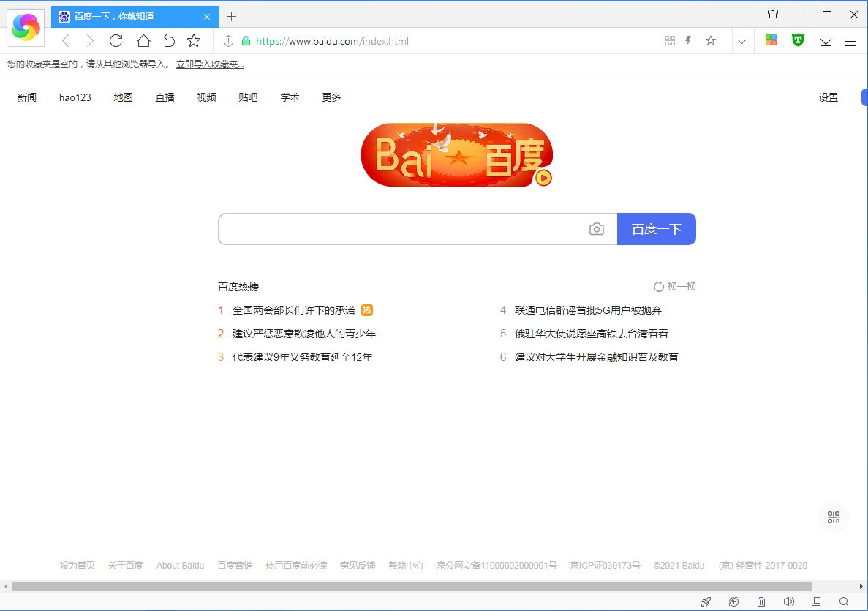
Task: Click the browser reload button
Action: pos(116,41)
